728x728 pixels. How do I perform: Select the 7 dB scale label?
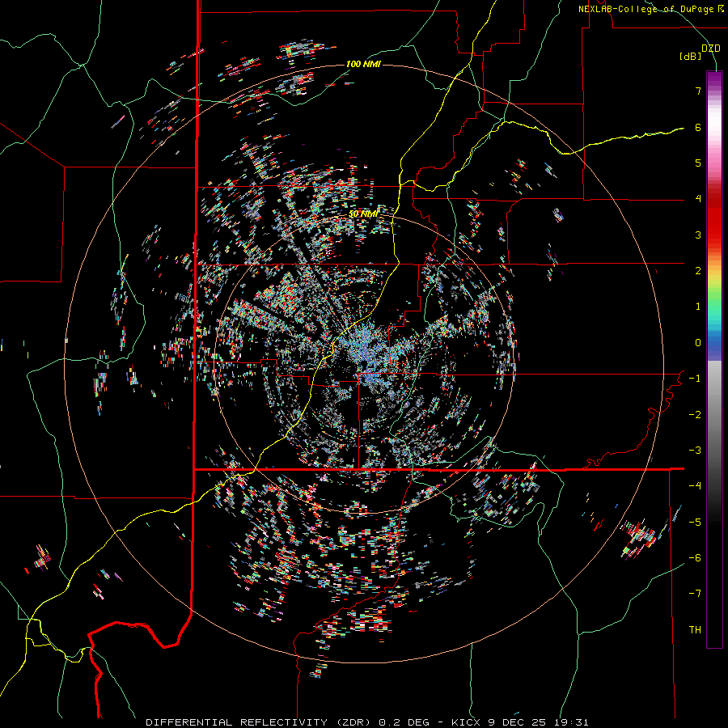pos(698,91)
